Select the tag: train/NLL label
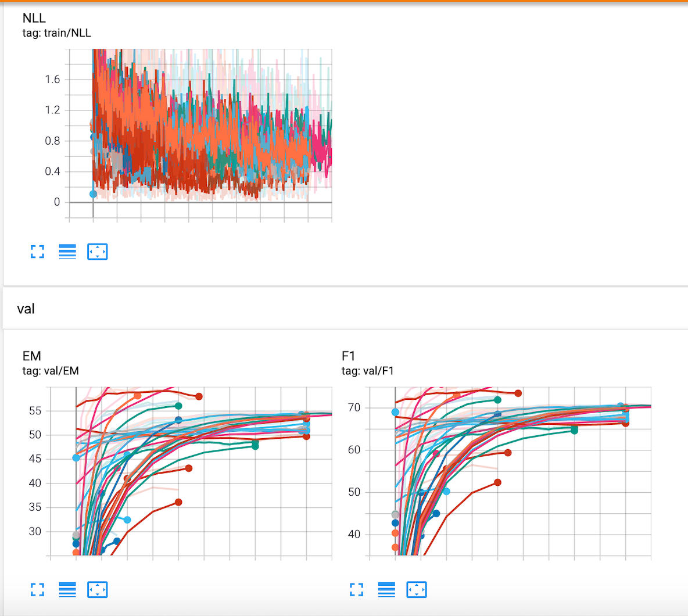 pyautogui.click(x=56, y=33)
